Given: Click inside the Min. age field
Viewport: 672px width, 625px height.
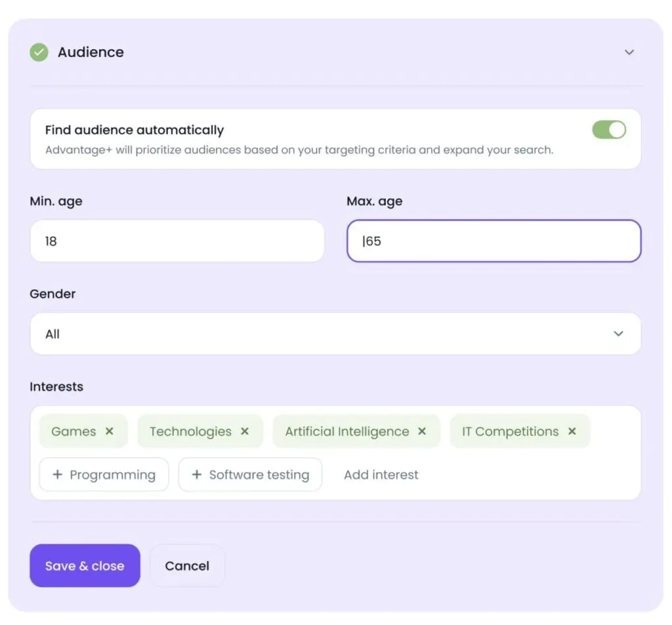Looking at the screenshot, I should [177, 241].
